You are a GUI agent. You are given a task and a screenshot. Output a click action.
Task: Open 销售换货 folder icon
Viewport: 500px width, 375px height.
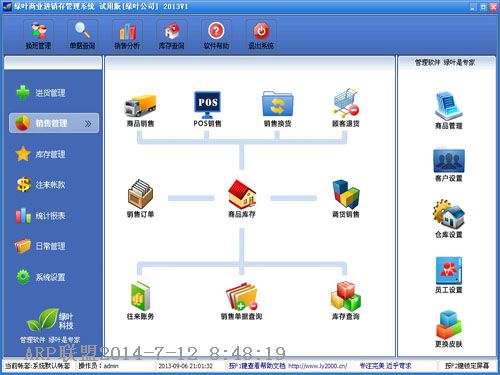click(277, 109)
